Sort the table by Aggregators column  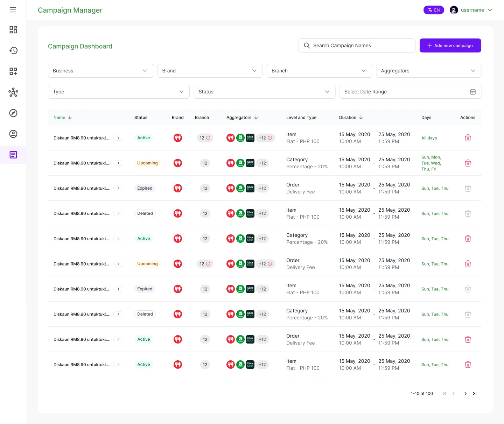(x=242, y=118)
